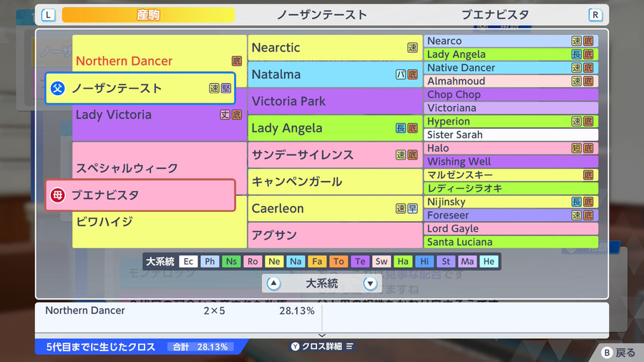The image size is (644, 362).
Task: Select キャンペンガール in the pedigree
Action: pos(335,182)
